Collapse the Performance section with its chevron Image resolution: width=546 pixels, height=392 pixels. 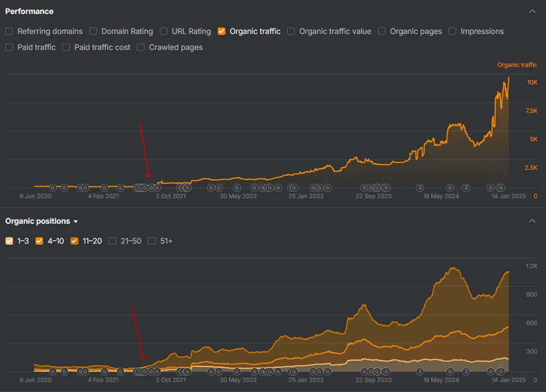[532, 11]
